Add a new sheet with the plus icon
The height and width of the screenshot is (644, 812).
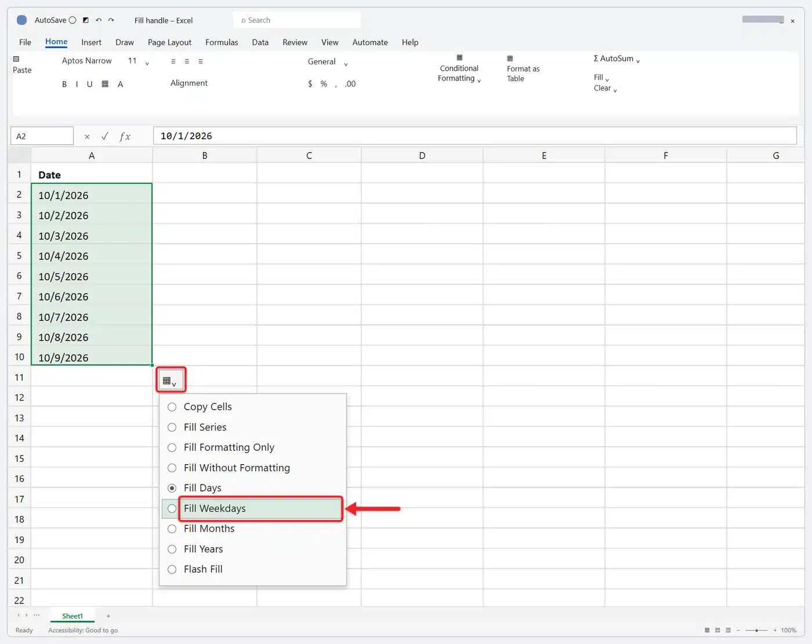point(108,616)
